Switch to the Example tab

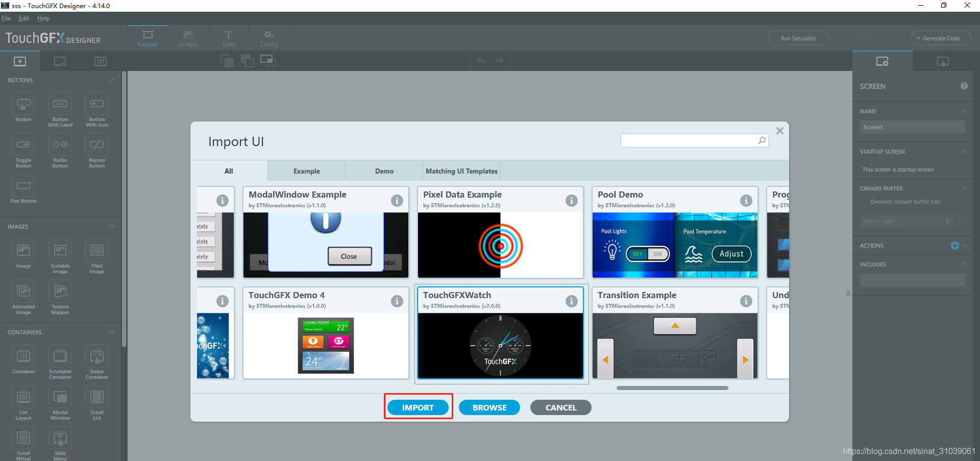307,171
